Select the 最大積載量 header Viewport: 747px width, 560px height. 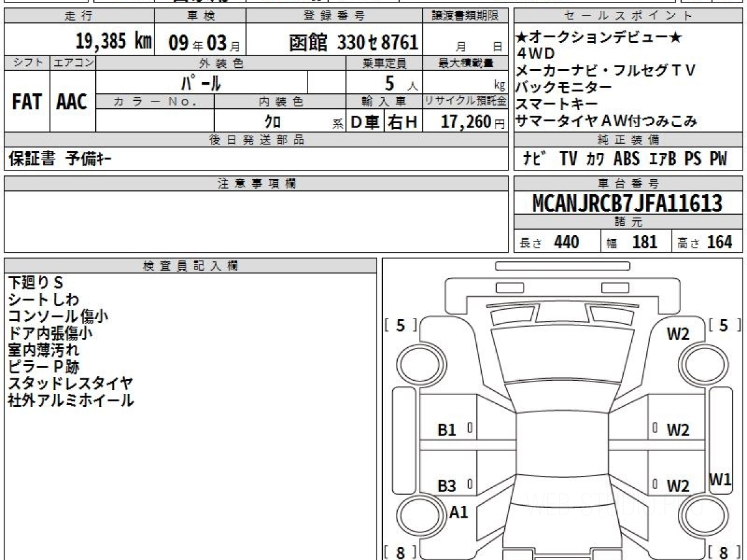(x=466, y=63)
